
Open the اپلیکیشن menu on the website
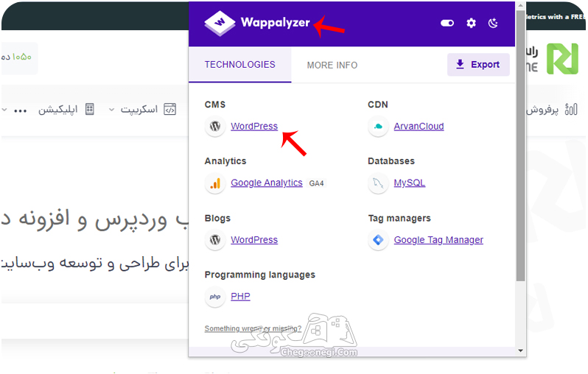57,110
